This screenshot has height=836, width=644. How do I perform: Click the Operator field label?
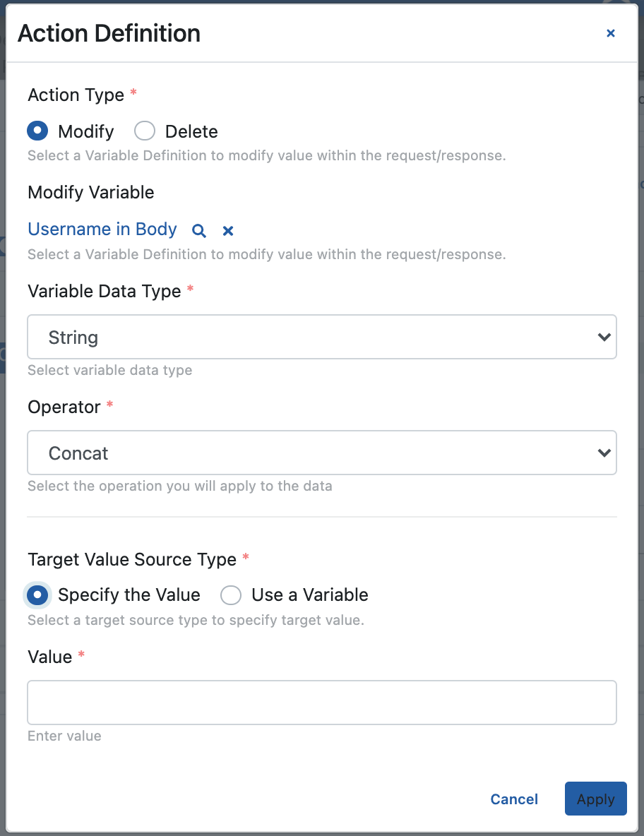coord(64,407)
